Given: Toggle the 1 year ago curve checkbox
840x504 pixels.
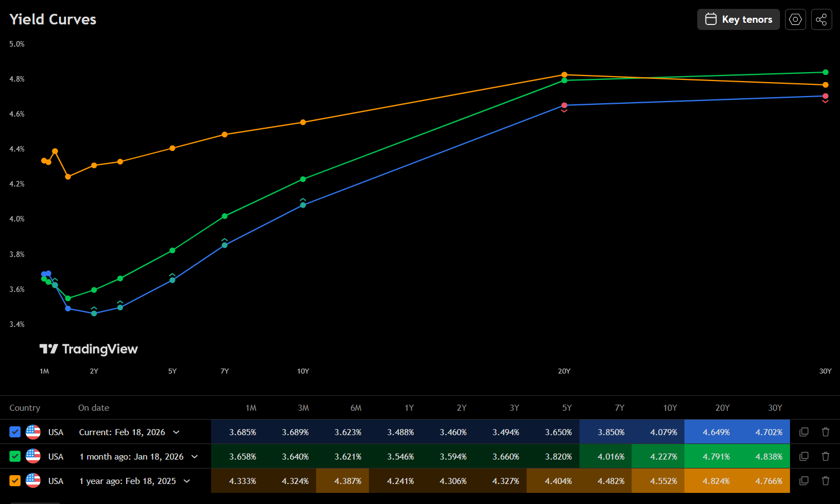Looking at the screenshot, I should click(x=14, y=481).
